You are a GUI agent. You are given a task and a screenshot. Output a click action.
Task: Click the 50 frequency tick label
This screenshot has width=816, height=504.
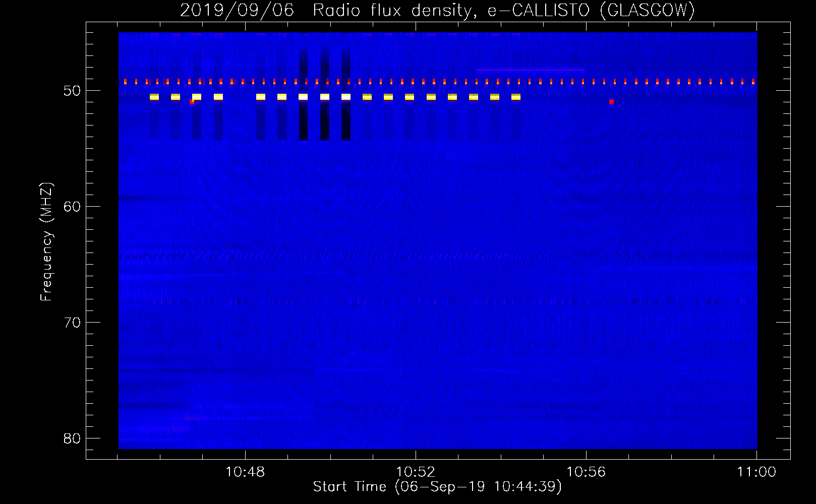(72, 91)
